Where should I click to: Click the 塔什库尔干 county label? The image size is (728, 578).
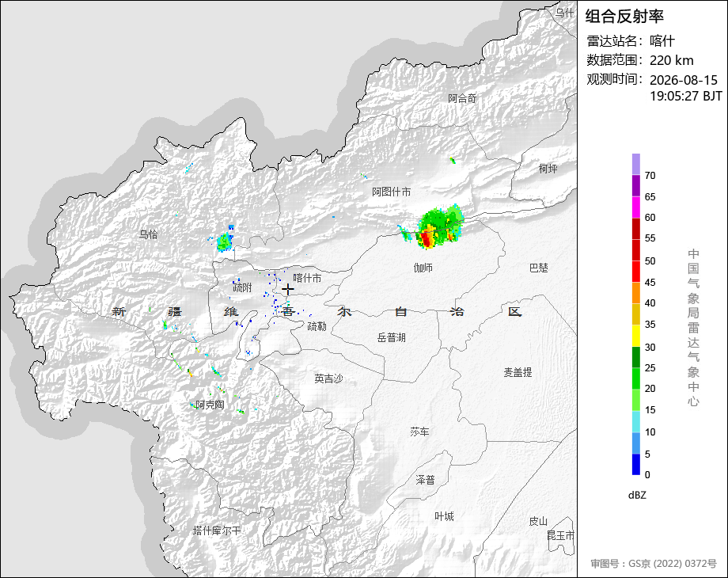click(x=217, y=530)
